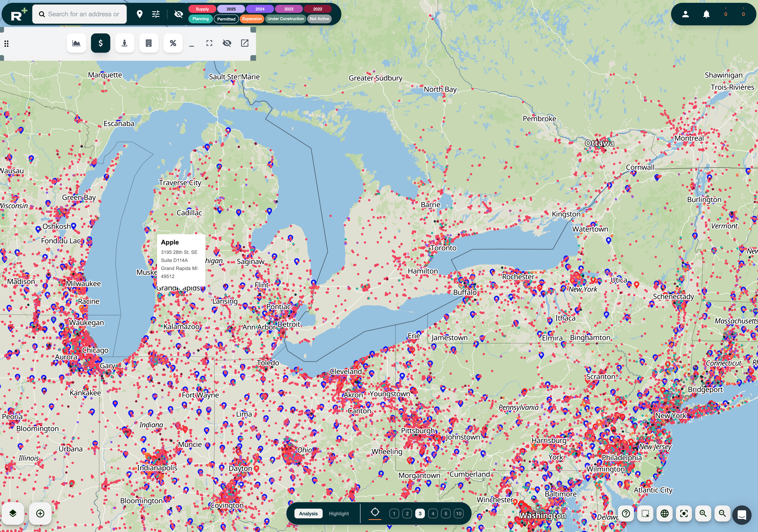Open the area chart panel icon
Viewport: 758px width, 532px height.
pyautogui.click(x=76, y=43)
